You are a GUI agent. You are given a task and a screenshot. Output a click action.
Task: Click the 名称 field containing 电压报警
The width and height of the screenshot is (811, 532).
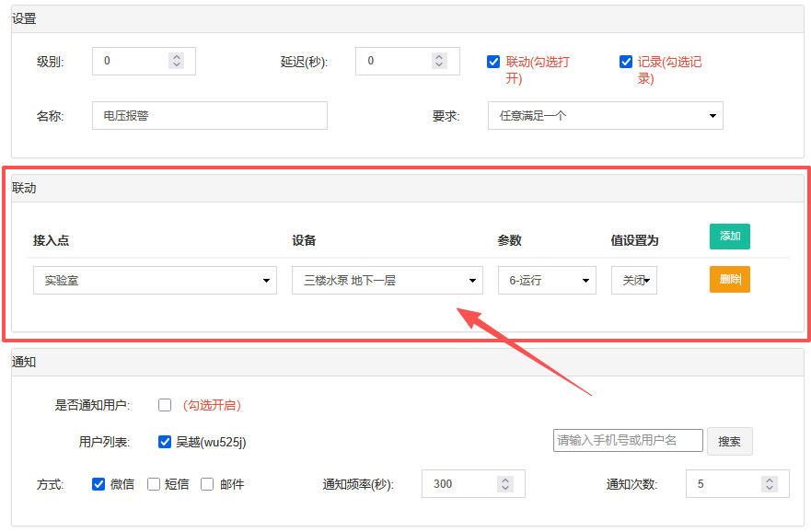(210, 116)
